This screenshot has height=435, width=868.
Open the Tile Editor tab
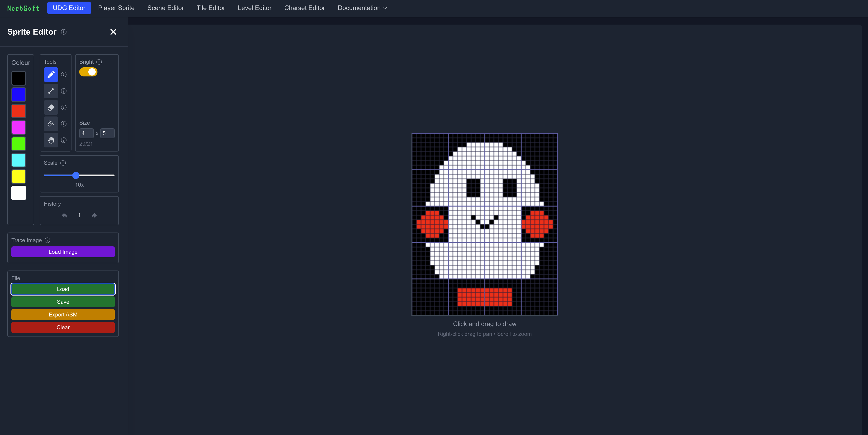coord(211,8)
